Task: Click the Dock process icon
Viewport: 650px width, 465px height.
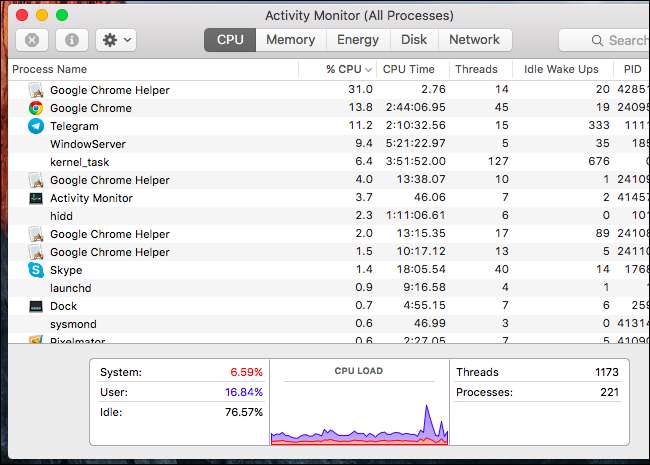Action: [36, 306]
